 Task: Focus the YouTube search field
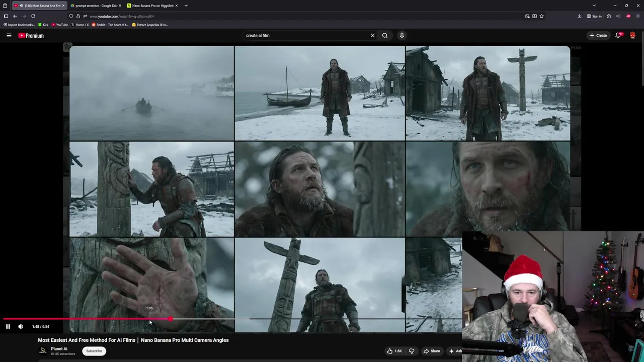coord(305,36)
